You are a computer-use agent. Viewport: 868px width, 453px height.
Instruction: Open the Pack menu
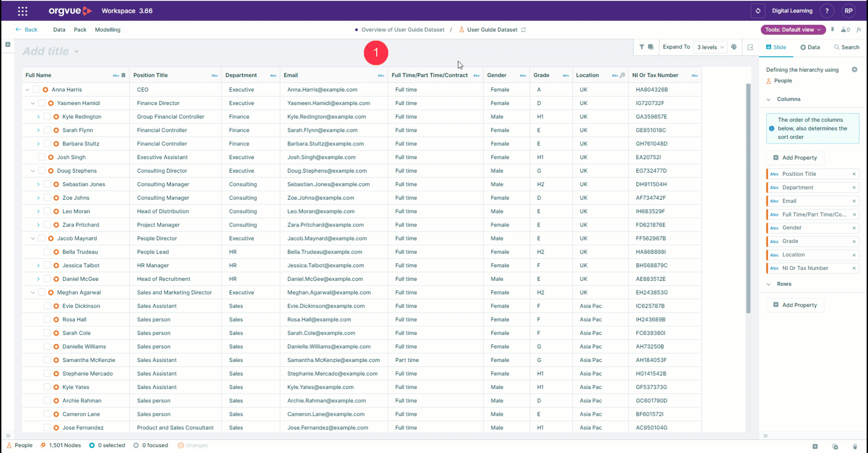(80, 30)
